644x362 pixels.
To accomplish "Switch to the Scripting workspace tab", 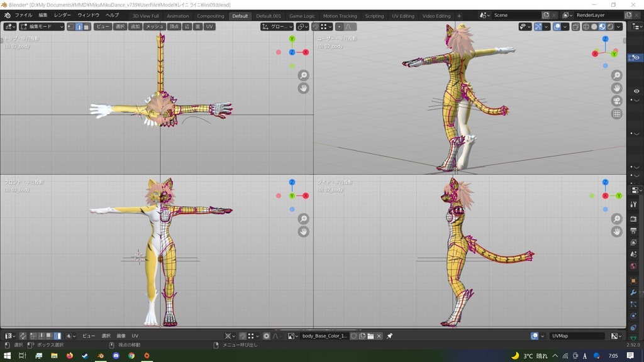I will click(x=374, y=16).
